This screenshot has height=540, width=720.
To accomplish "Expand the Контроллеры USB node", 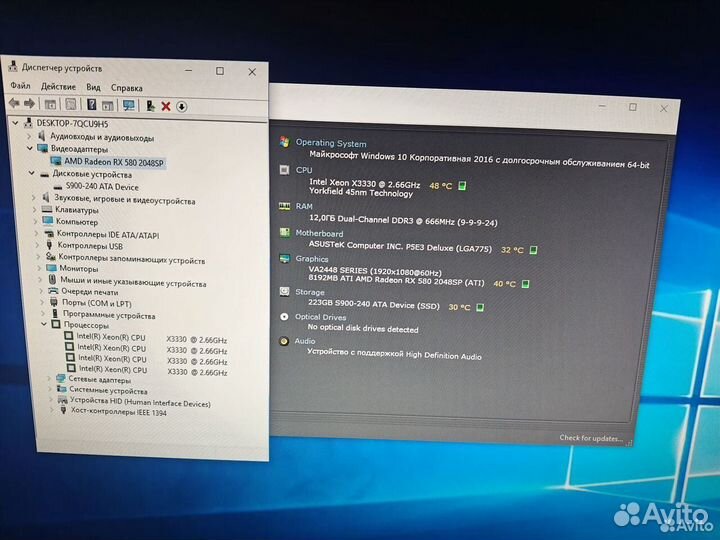I will [x=34, y=246].
